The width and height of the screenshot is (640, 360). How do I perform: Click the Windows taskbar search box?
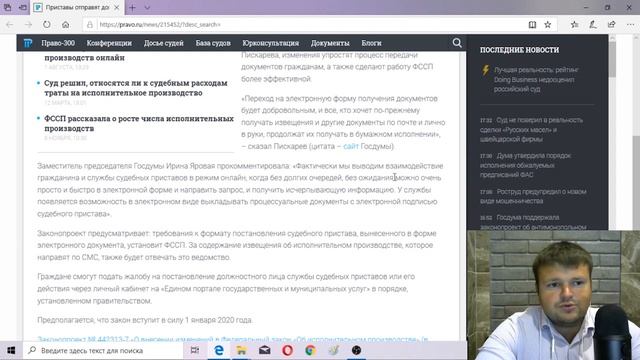[103, 350]
